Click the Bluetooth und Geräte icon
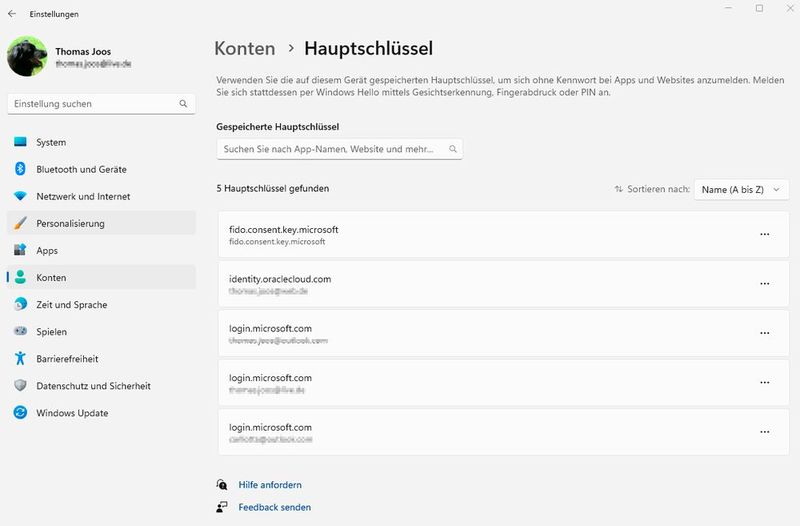 pos(20,169)
